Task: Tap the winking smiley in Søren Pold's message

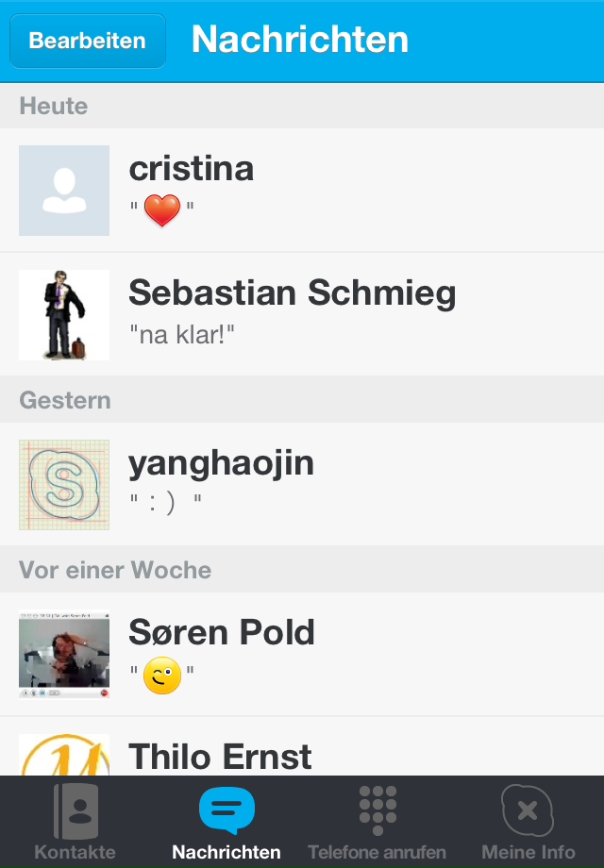Action: pos(162,676)
